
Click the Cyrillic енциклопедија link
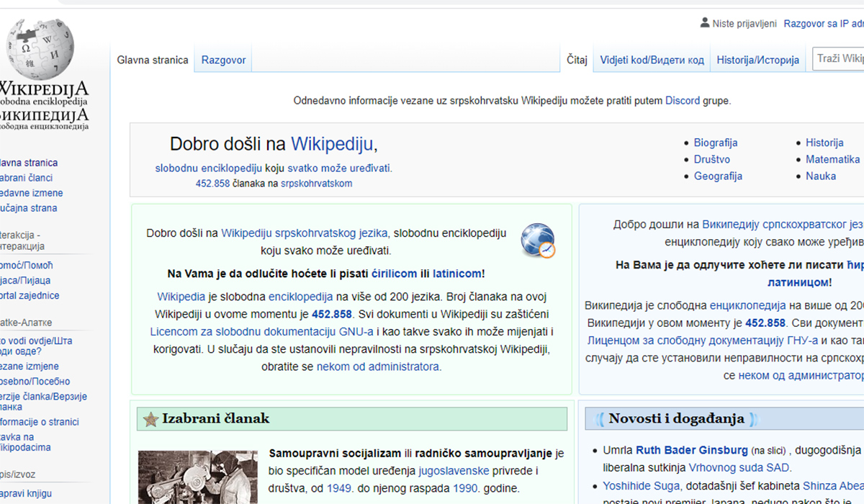(x=747, y=305)
